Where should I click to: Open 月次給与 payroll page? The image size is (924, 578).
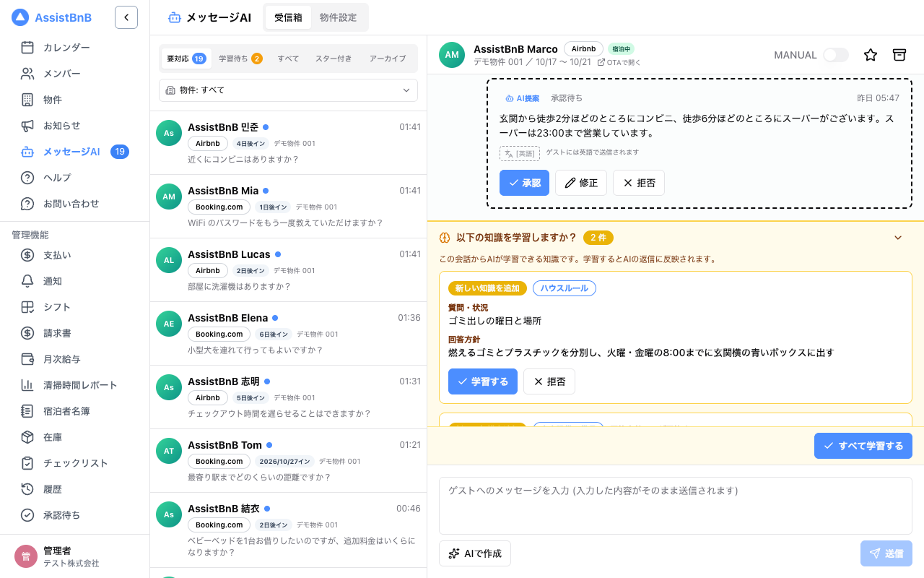click(x=75, y=359)
